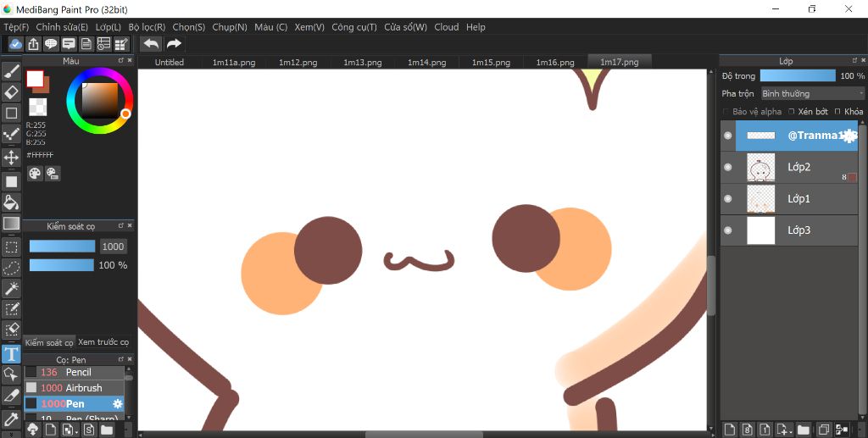
Task: Toggle Khóa layer lock checkbox
Action: pyautogui.click(x=837, y=112)
